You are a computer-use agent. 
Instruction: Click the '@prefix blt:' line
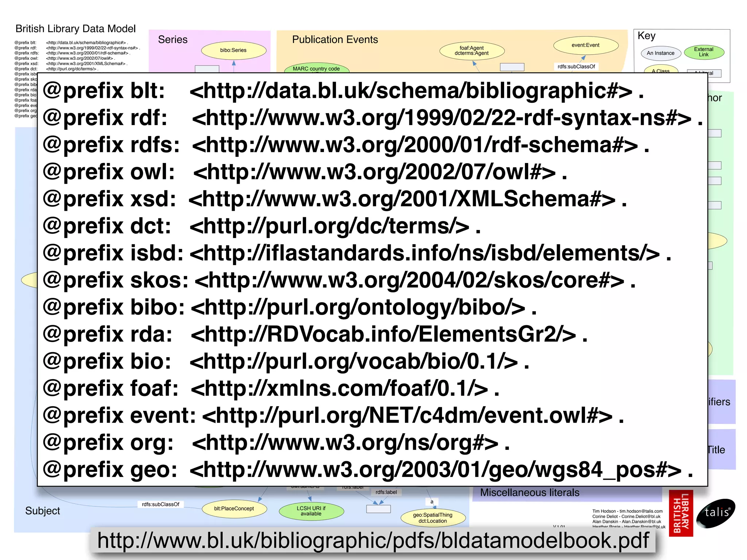click(343, 91)
